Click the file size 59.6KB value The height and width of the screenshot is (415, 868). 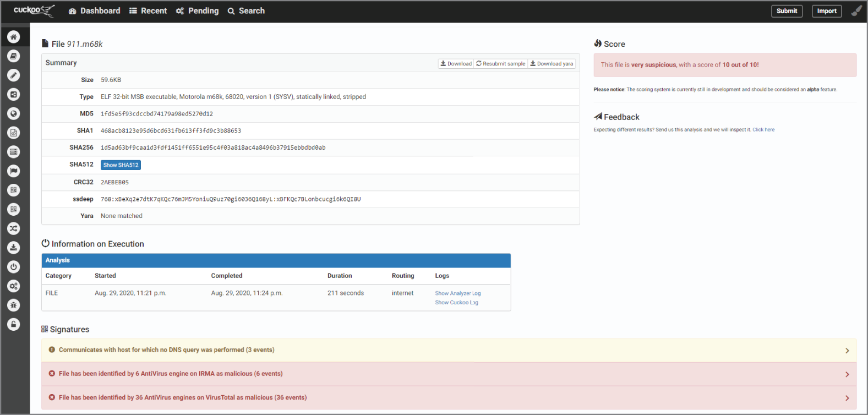pos(111,80)
